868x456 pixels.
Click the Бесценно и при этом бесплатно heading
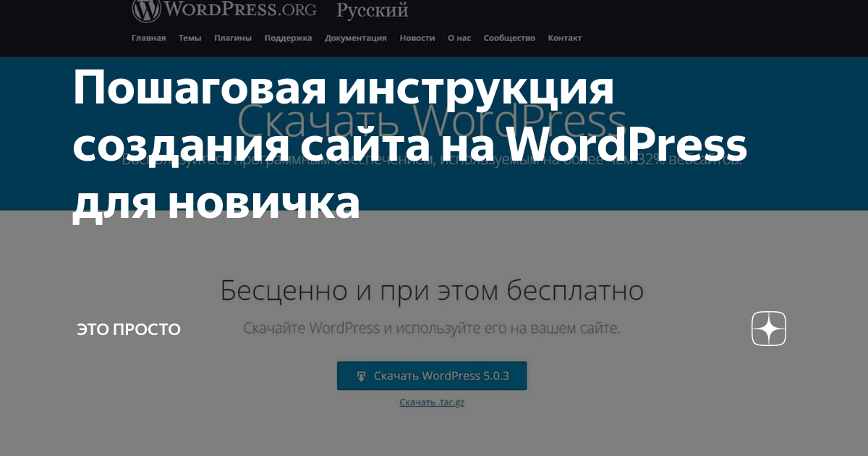(x=432, y=291)
